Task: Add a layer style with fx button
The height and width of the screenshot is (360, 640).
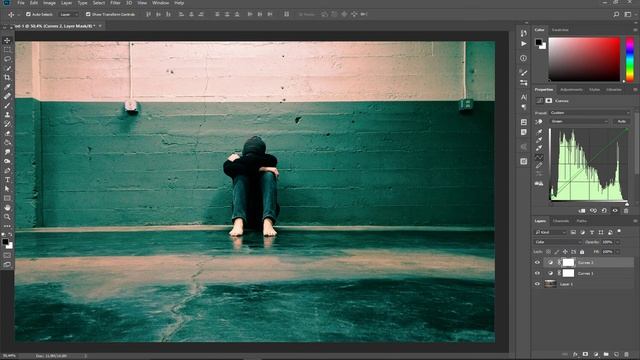Action: tap(576, 354)
